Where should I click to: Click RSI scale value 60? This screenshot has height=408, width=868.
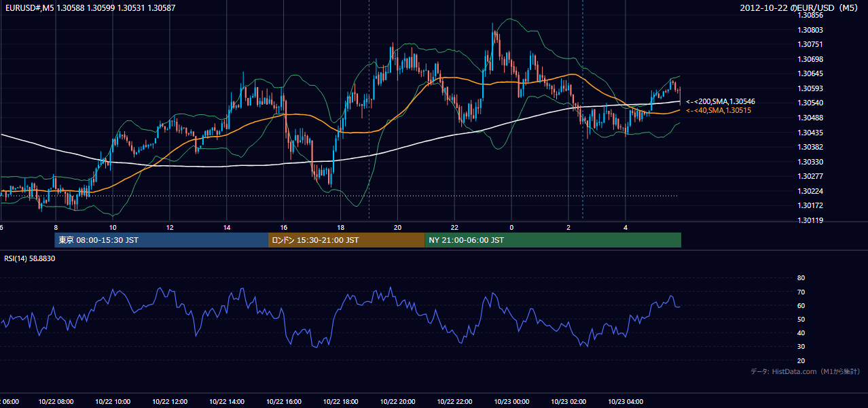click(801, 305)
